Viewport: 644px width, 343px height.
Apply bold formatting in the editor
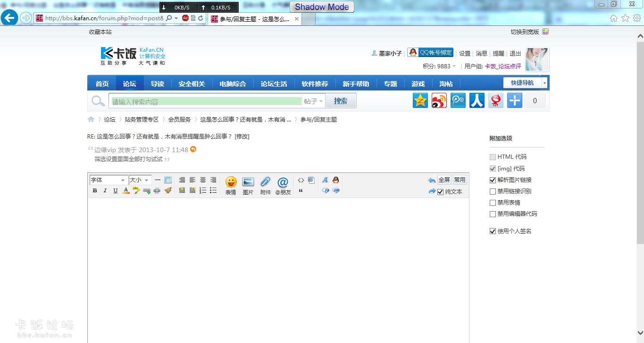point(95,191)
